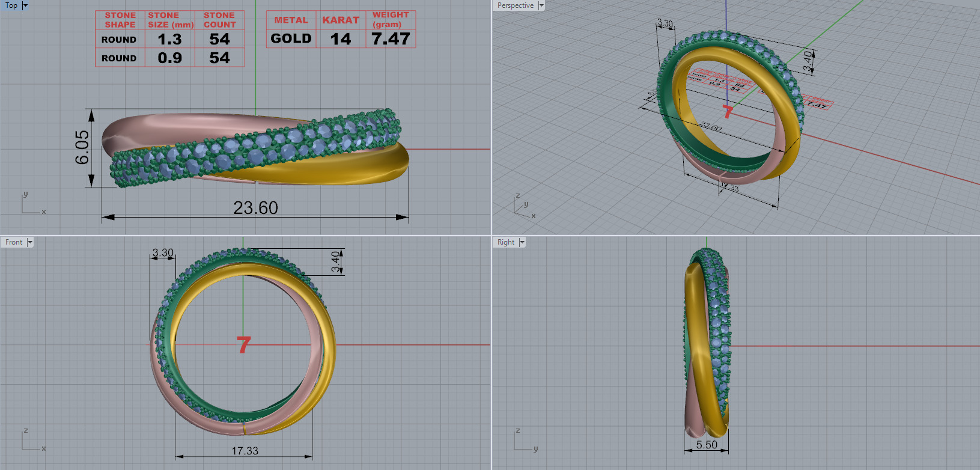Activate the Top viewport title label
The width and height of the screenshot is (980, 470).
click(x=11, y=5)
